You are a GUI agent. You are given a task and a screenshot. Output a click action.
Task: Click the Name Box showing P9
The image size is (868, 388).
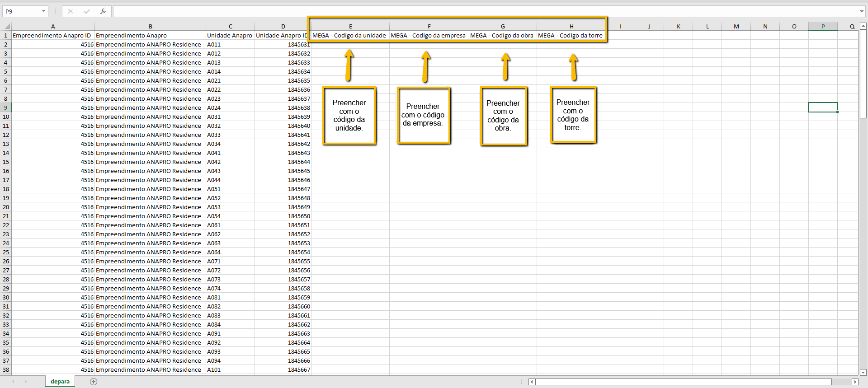pyautogui.click(x=22, y=11)
